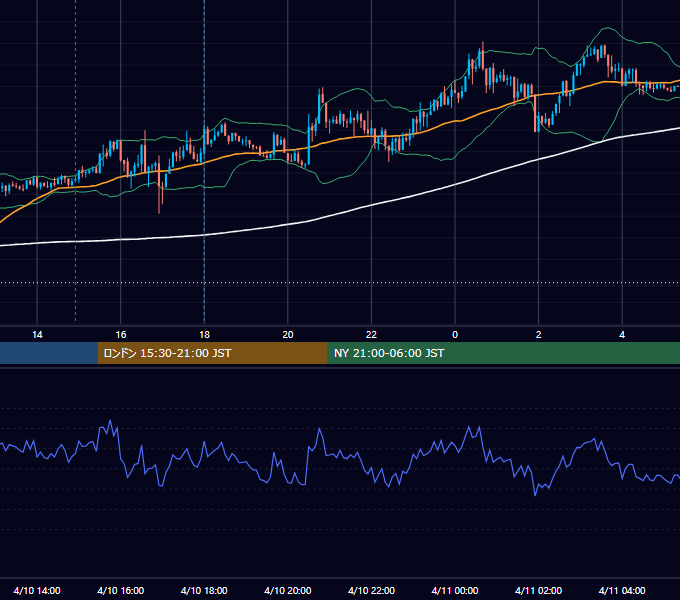Click the 14 hour label on the price chart axis
Viewport: 680px width, 600px height.
(37, 335)
